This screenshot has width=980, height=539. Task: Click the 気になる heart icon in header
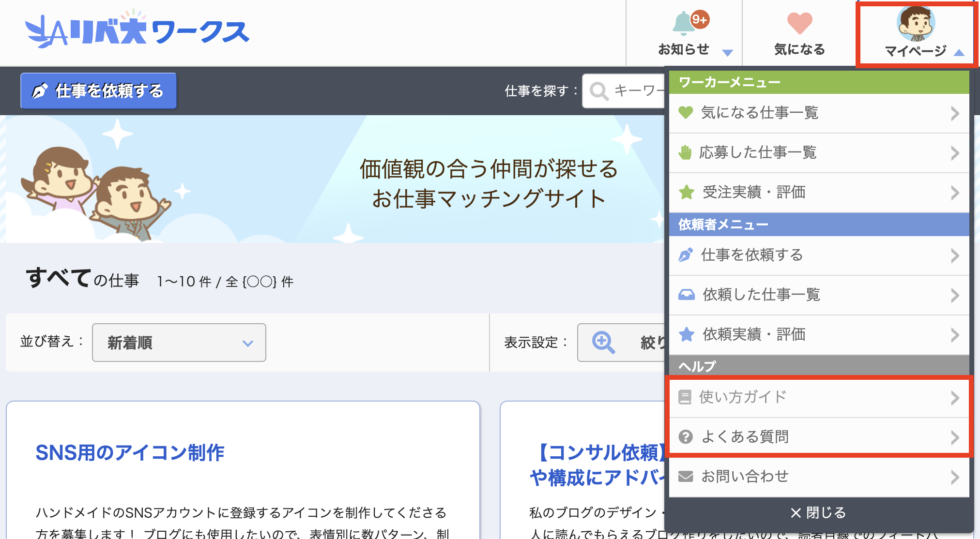[x=799, y=23]
